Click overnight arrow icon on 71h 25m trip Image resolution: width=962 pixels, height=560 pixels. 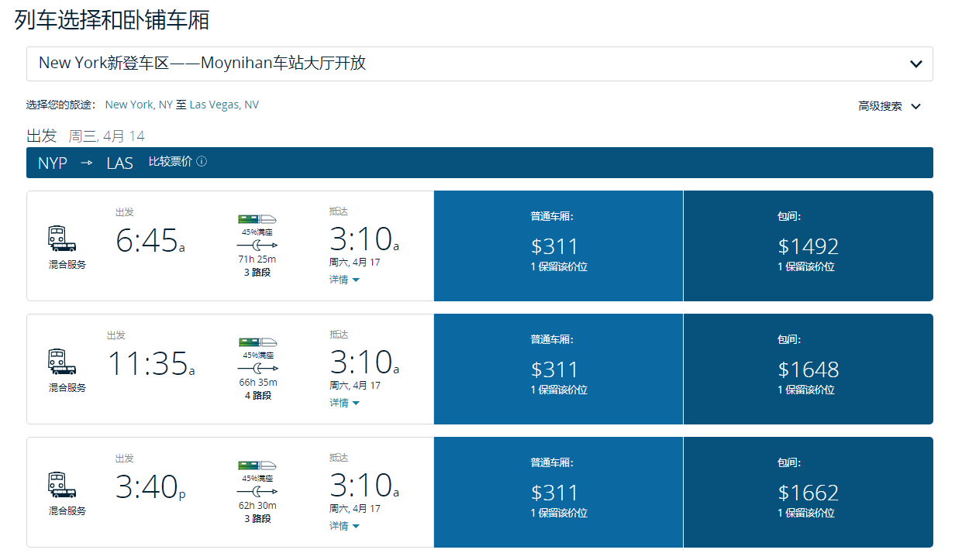257,245
